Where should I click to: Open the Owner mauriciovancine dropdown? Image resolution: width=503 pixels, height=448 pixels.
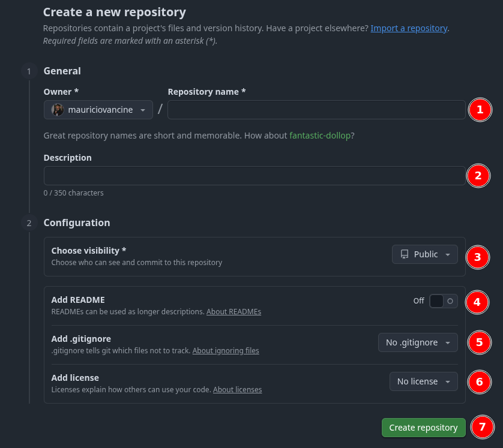pyautogui.click(x=98, y=110)
